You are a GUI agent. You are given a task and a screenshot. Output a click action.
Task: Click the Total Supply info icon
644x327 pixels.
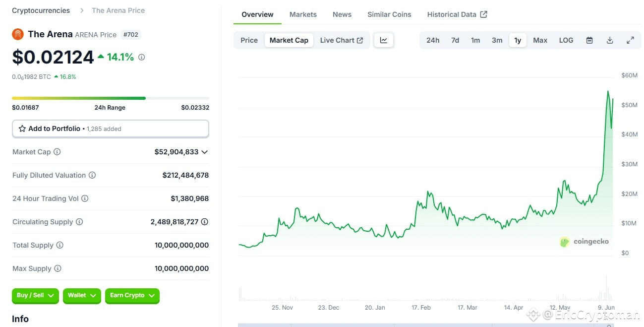[x=60, y=245]
